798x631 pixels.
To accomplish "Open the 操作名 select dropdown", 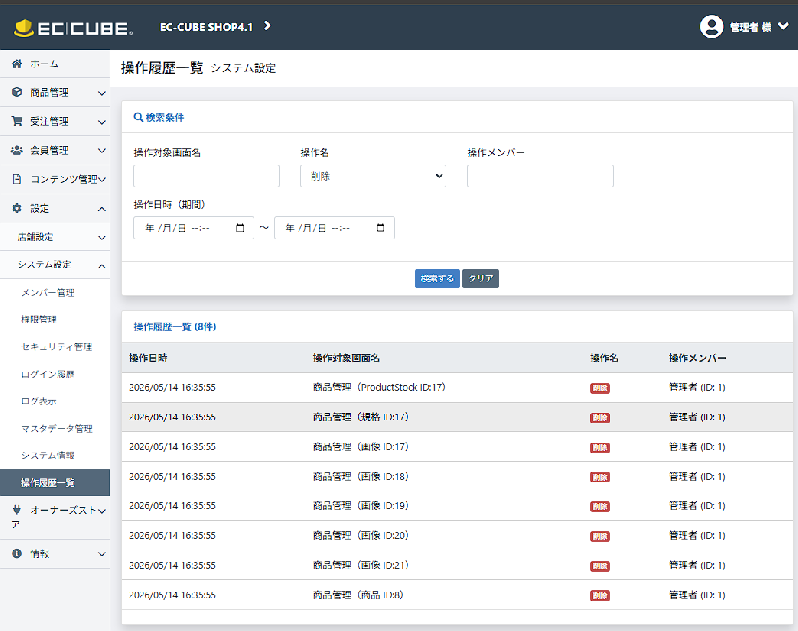I will click(x=373, y=176).
